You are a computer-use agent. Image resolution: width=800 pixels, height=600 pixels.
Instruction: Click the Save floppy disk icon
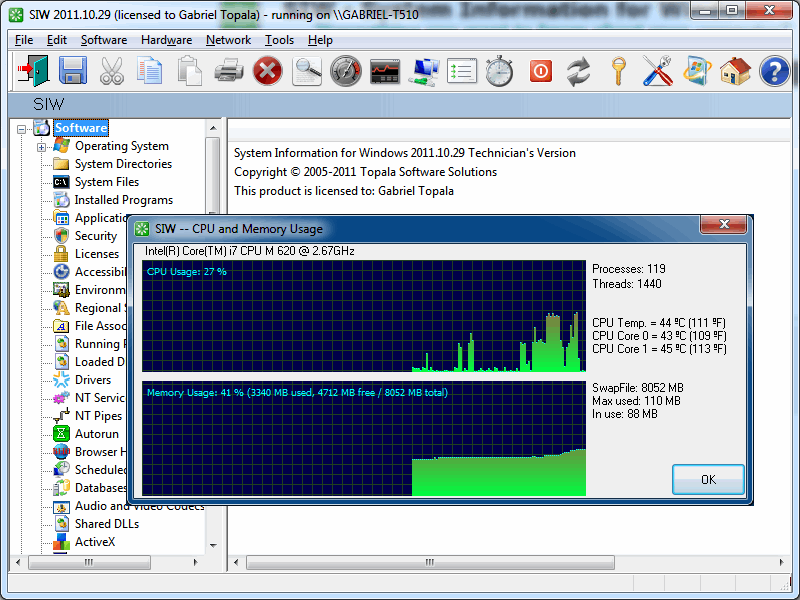click(73, 71)
